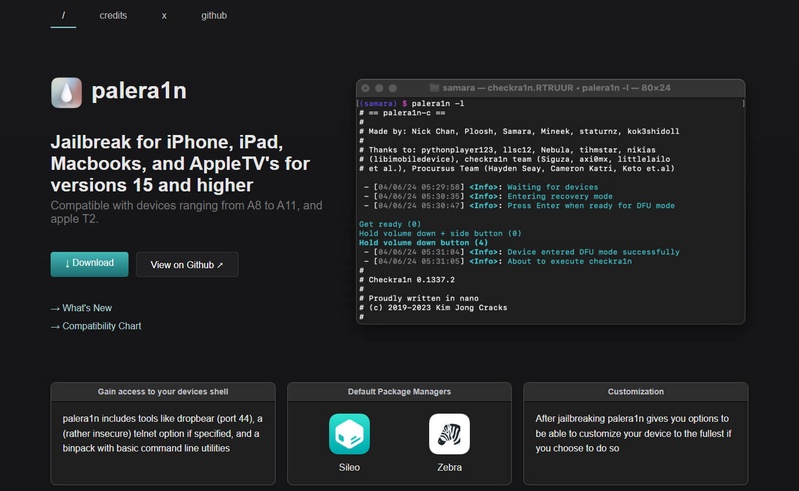The height and width of the screenshot is (491, 799).
Task: Go to the home '/' nav tab
Action: pos(63,15)
